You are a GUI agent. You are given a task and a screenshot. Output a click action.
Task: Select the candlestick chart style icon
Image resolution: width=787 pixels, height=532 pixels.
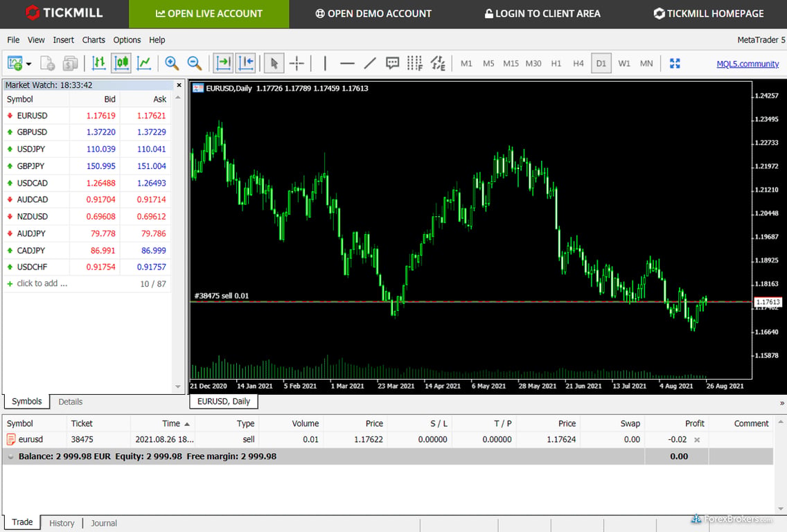pyautogui.click(x=121, y=63)
